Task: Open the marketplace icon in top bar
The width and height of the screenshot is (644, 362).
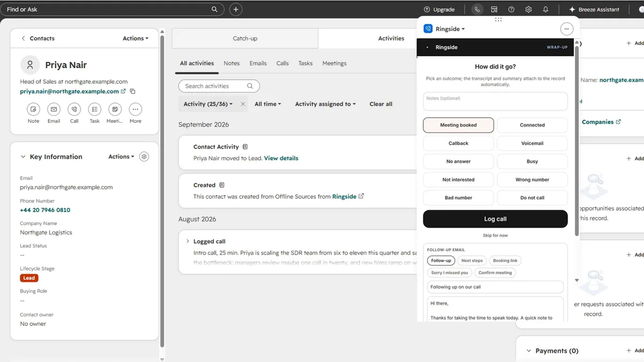Action: click(494, 9)
